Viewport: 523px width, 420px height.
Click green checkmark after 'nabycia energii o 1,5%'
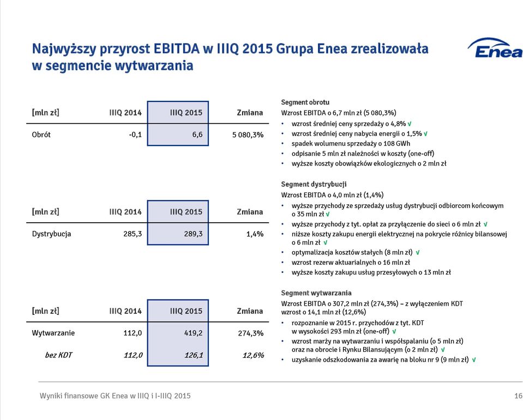pos(425,134)
